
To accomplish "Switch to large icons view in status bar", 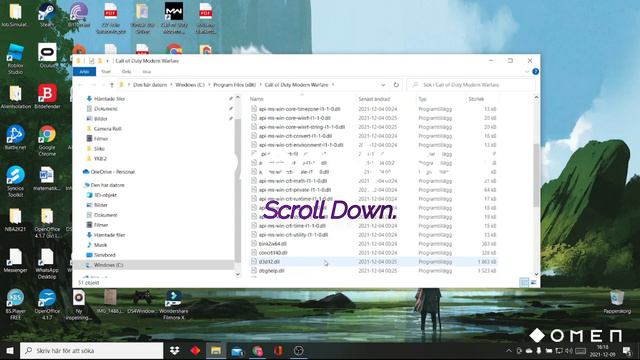I will 533,282.
